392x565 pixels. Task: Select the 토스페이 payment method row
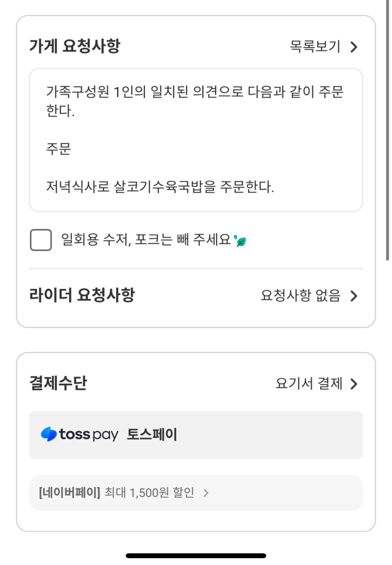[x=196, y=435]
